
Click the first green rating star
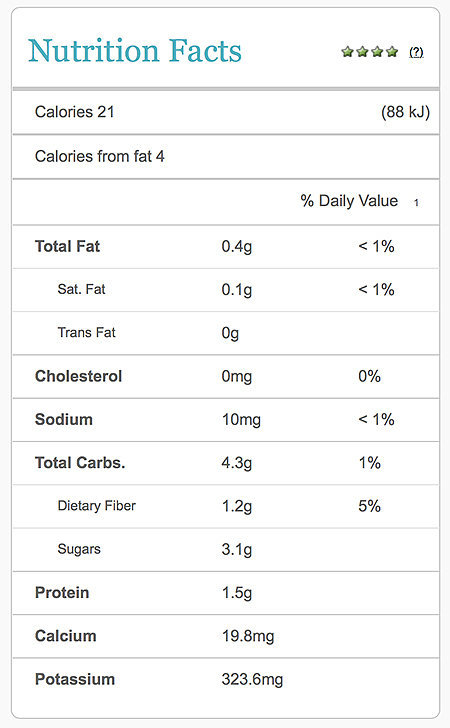347,52
